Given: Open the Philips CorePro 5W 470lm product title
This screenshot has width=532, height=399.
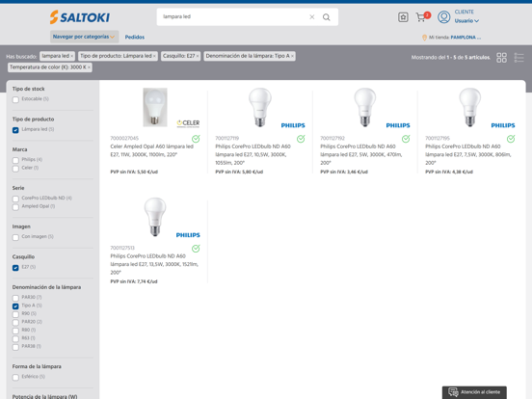Looking at the screenshot, I should [361, 155].
